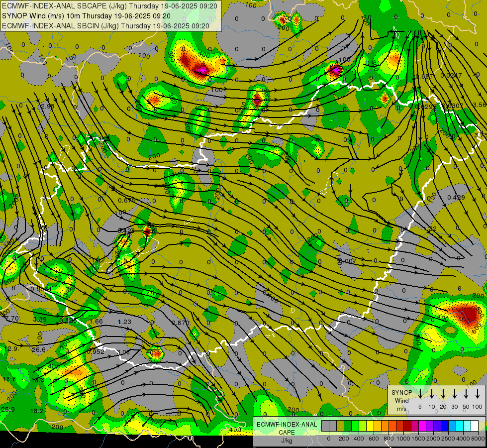Screen dimensions: 487x448
Task: Pick the bright green CAPE legend swatch
Action: tap(355, 426)
